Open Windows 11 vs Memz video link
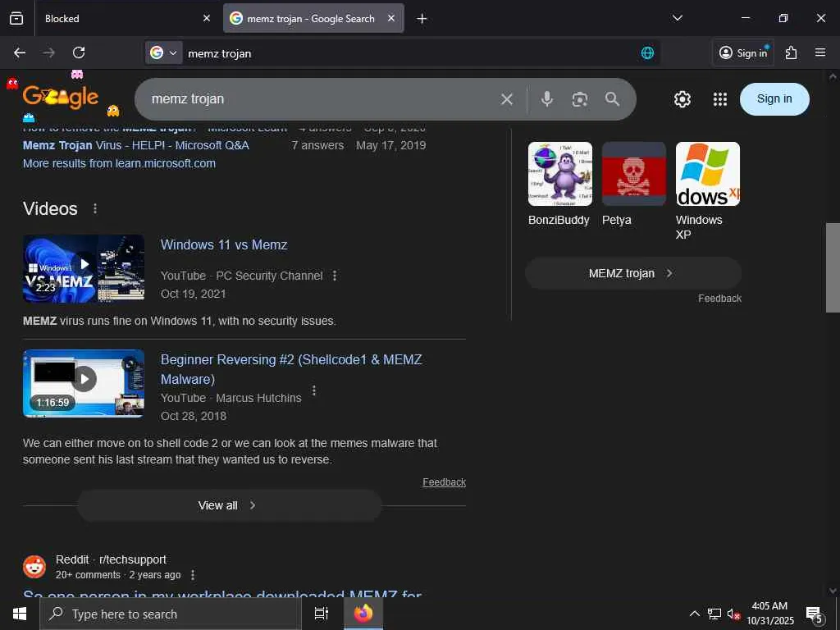840x630 pixels. click(x=224, y=244)
